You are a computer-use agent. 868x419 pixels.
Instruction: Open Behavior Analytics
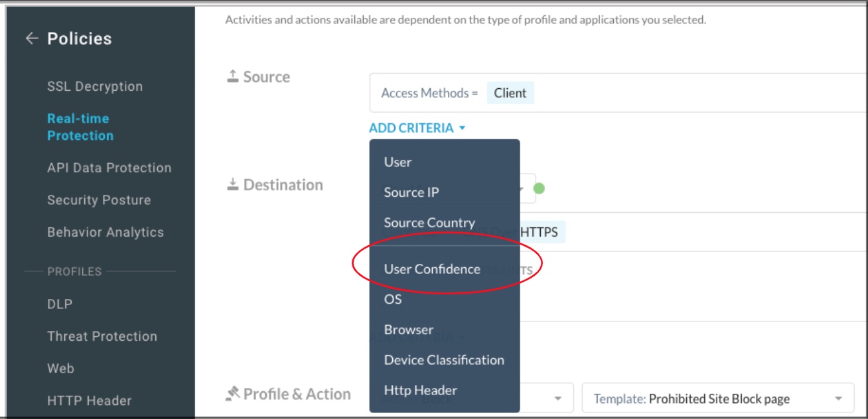tap(106, 232)
